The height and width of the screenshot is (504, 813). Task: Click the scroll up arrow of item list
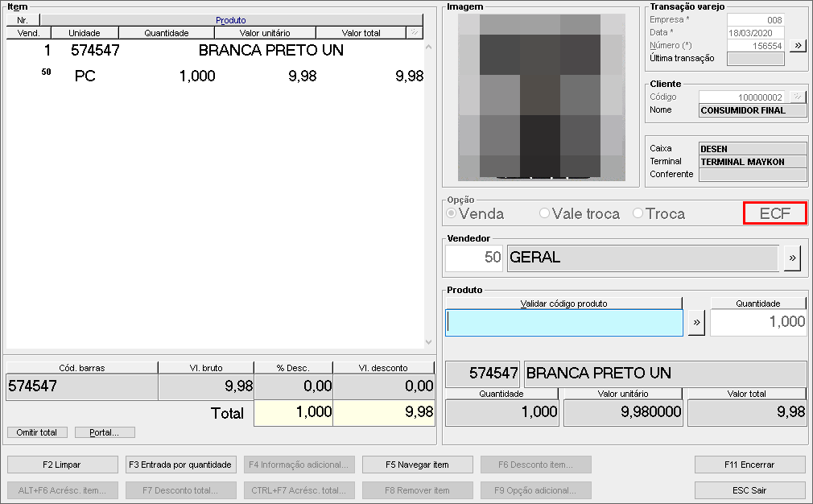click(429, 48)
